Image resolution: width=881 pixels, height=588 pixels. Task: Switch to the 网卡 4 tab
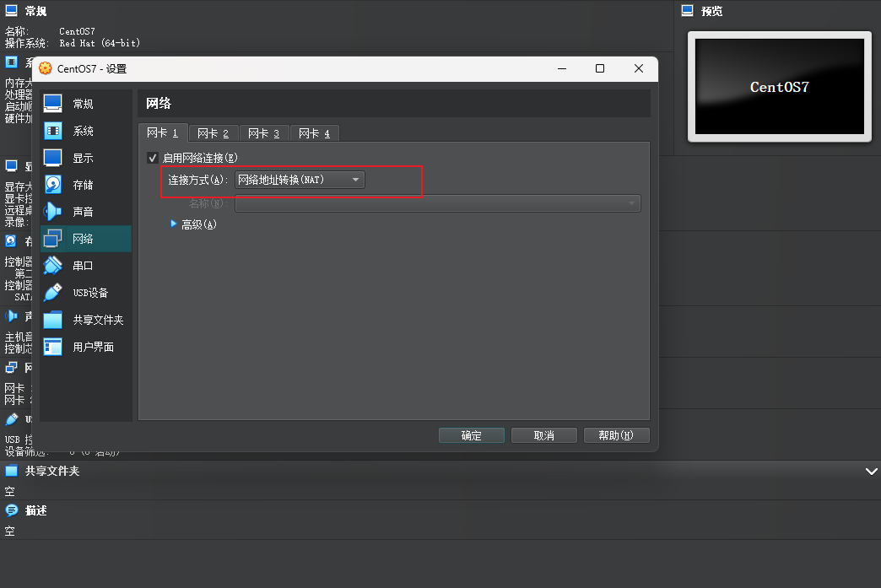coord(315,133)
